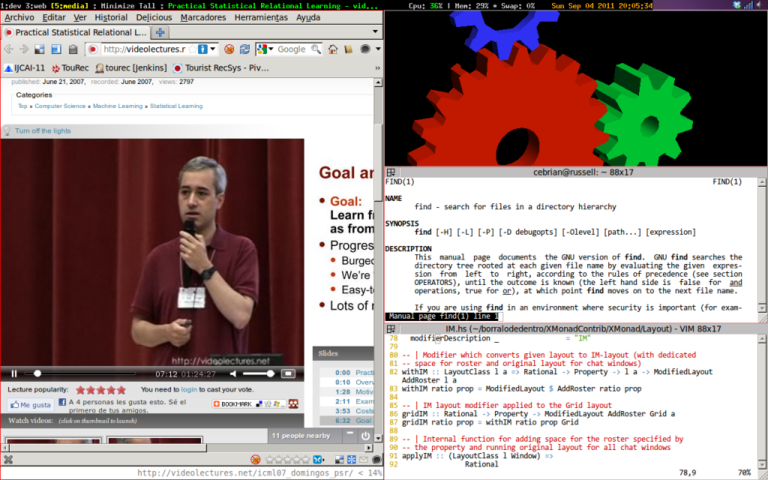Seek the video using the progress slider
This screenshot has width=768, height=480.
(x=80, y=374)
